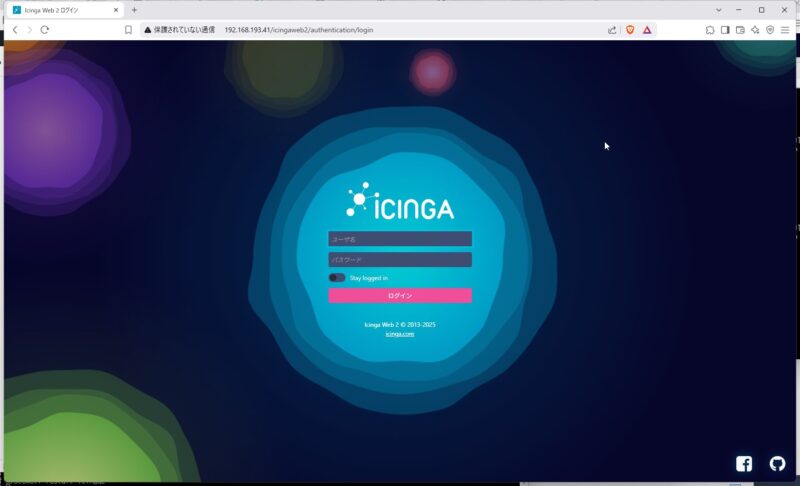800x486 pixels.
Task: Open the Brave Wallet icon
Action: click(740, 30)
